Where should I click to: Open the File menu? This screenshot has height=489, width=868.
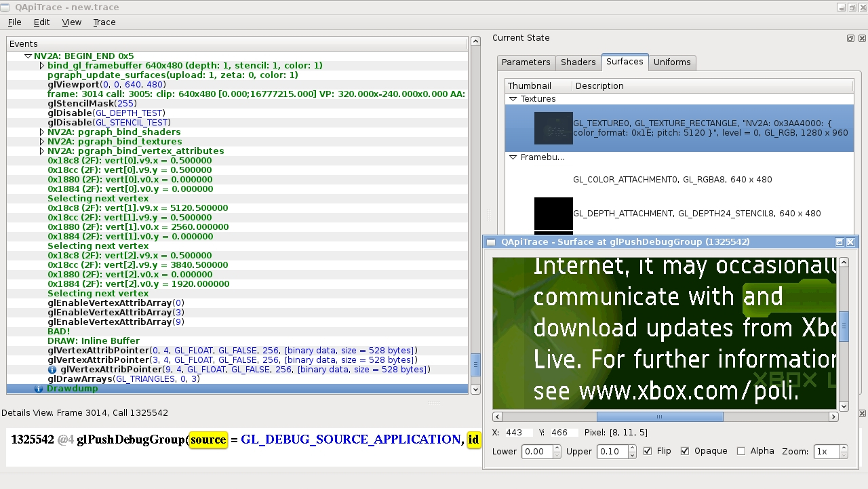pyautogui.click(x=14, y=22)
